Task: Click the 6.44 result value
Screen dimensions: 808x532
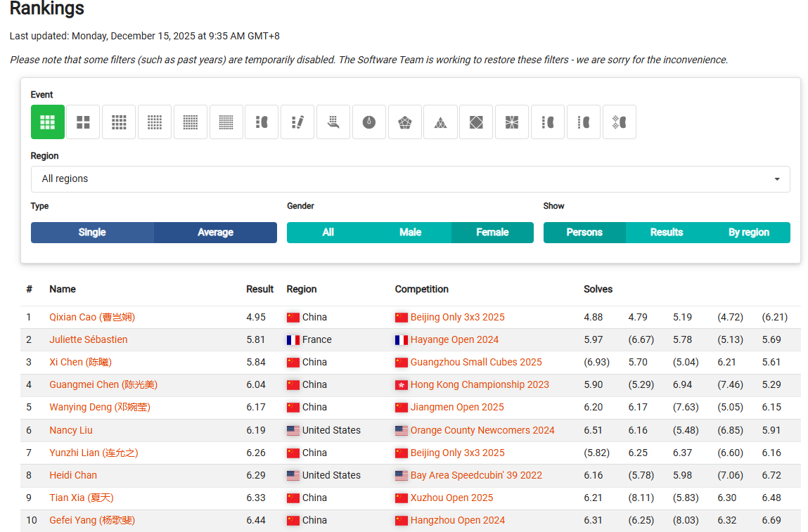Action: (256, 520)
